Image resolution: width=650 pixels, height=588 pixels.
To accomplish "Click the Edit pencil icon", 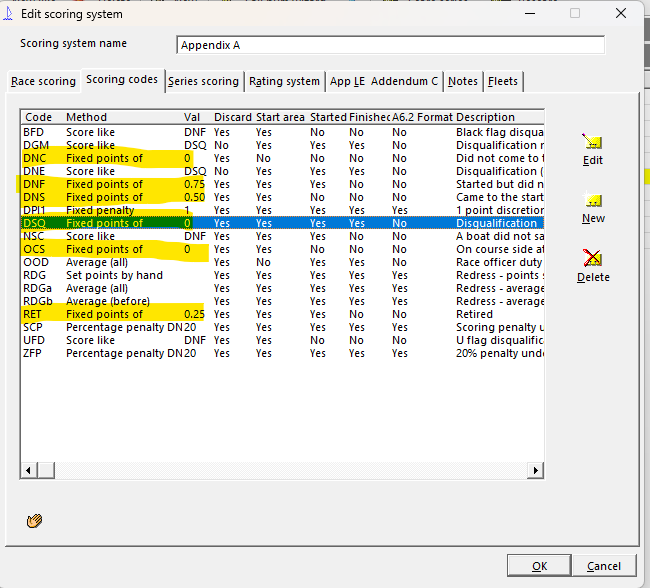I will (593, 143).
